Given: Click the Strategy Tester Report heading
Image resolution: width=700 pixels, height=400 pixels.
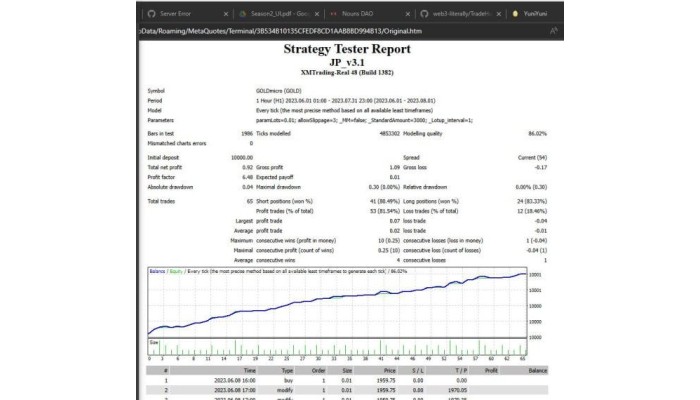Looking at the screenshot, I should pos(349,48).
